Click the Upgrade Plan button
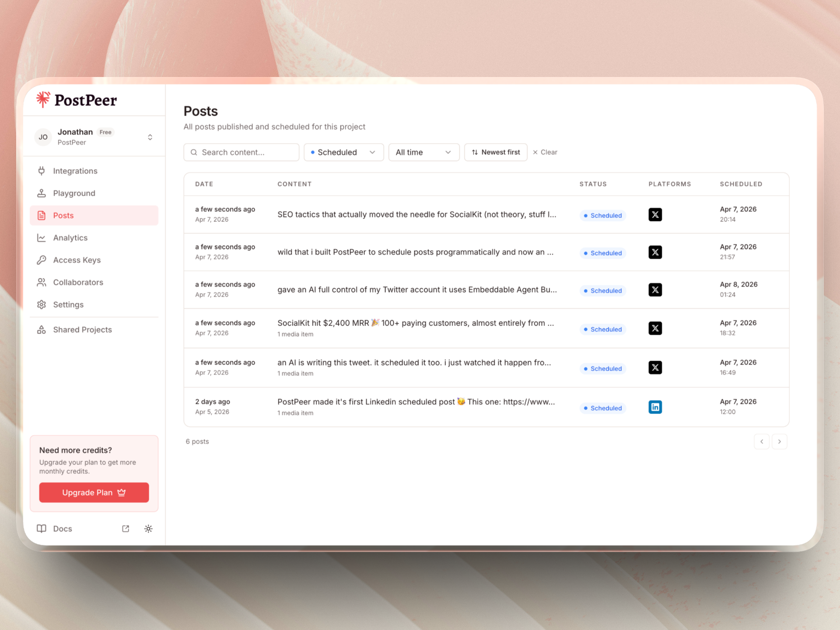The width and height of the screenshot is (840, 630). 94,492
